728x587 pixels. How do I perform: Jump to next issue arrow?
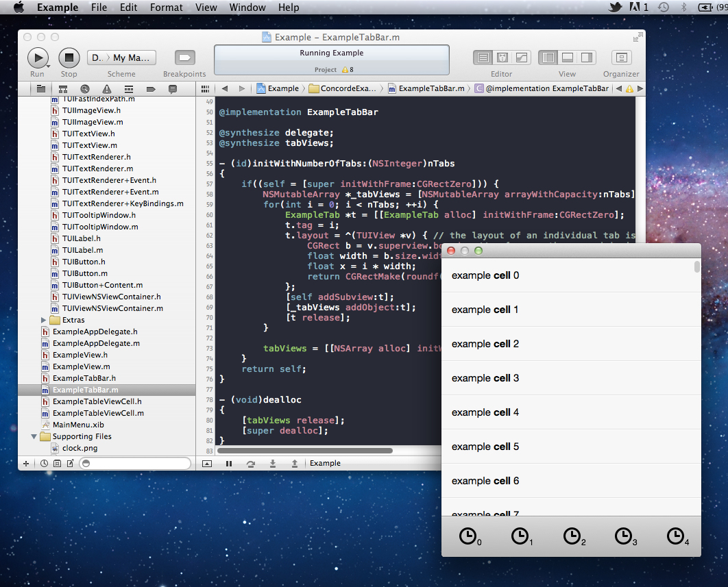pyautogui.click(x=640, y=88)
